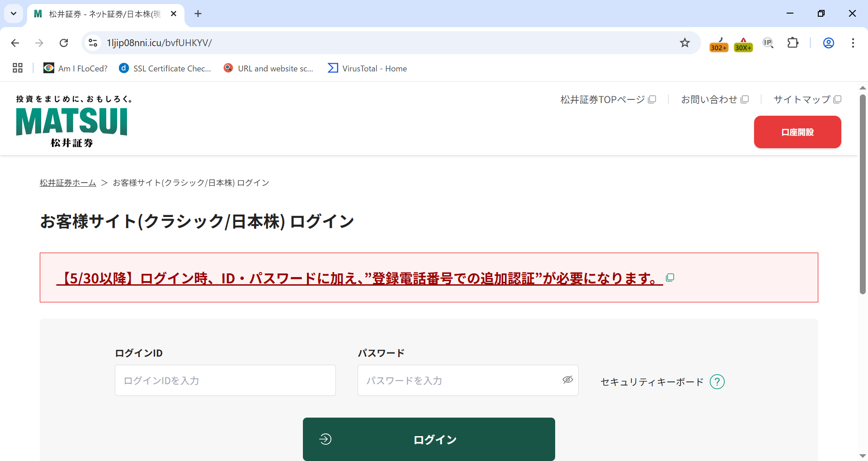Open the Extensions puzzle icon

coord(793,43)
